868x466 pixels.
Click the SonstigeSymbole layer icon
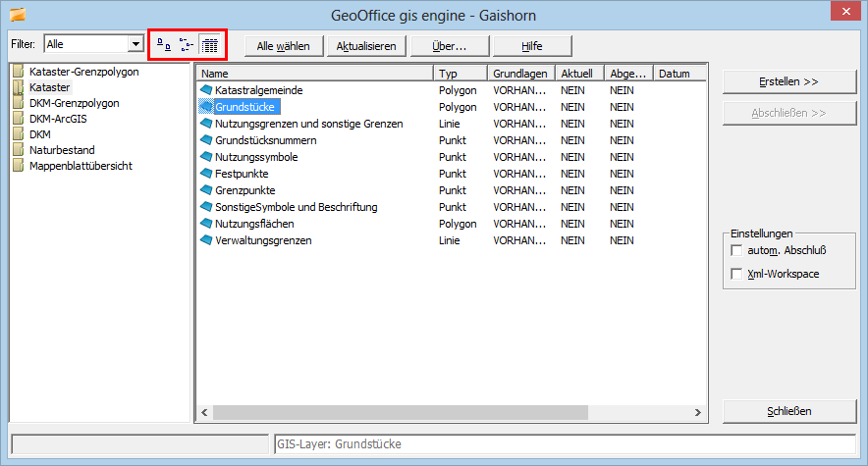click(x=206, y=206)
